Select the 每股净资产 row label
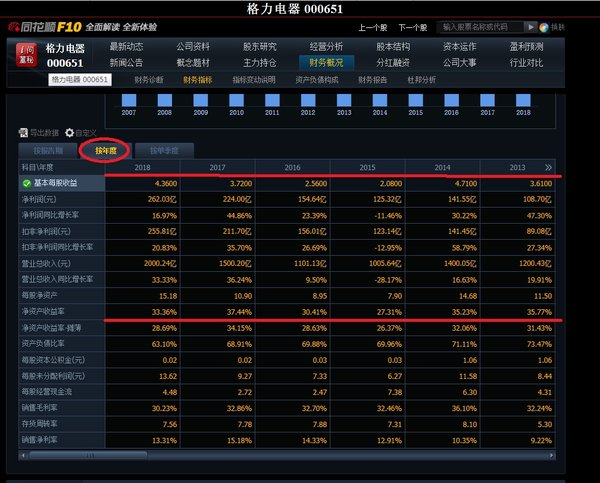 pyautogui.click(x=39, y=295)
